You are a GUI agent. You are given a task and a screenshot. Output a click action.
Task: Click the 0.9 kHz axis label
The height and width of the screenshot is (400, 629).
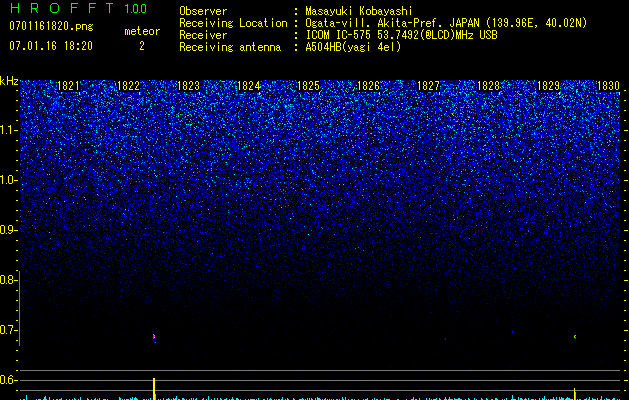click(x=8, y=230)
